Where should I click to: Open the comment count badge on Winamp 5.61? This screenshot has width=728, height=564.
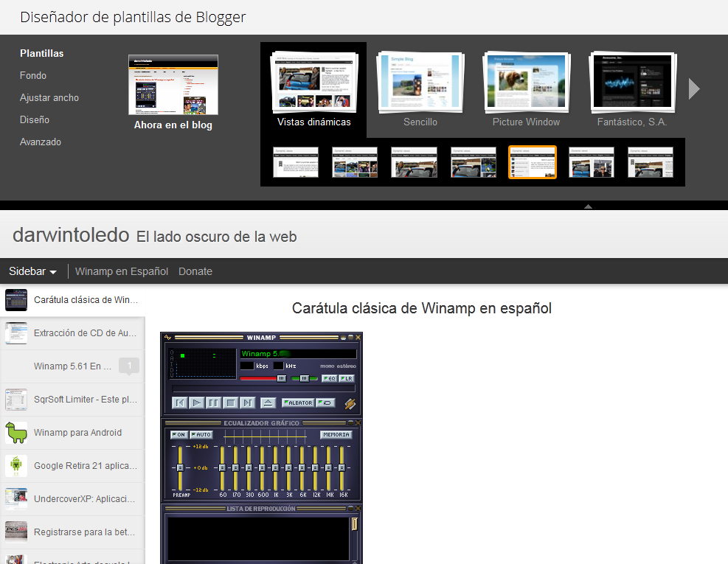(128, 366)
